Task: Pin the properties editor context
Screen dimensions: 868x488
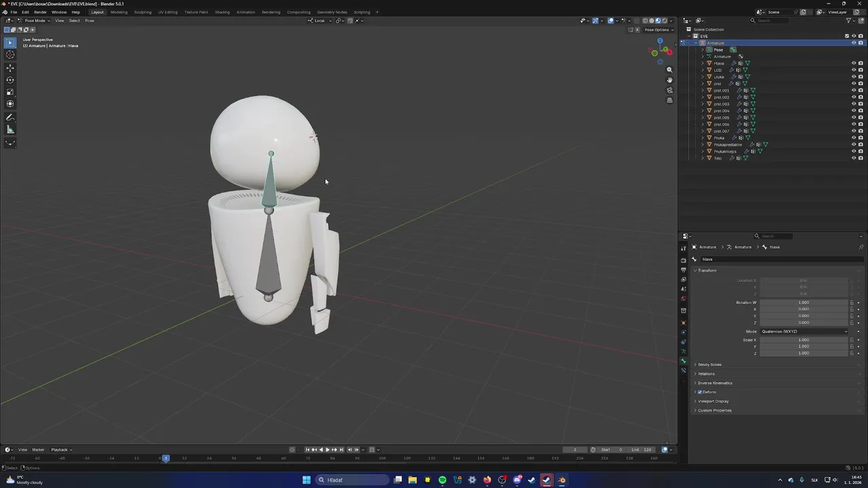Action: click(x=861, y=247)
